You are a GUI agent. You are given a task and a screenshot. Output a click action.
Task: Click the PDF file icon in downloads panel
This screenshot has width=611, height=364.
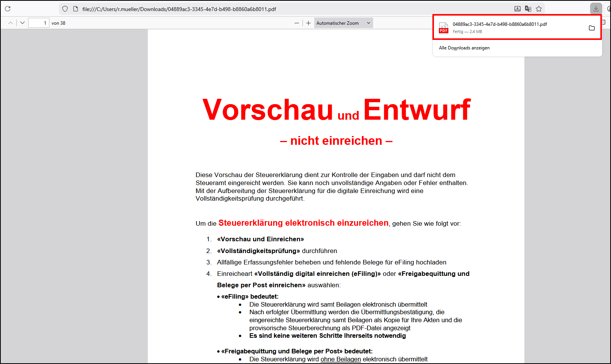pos(443,28)
